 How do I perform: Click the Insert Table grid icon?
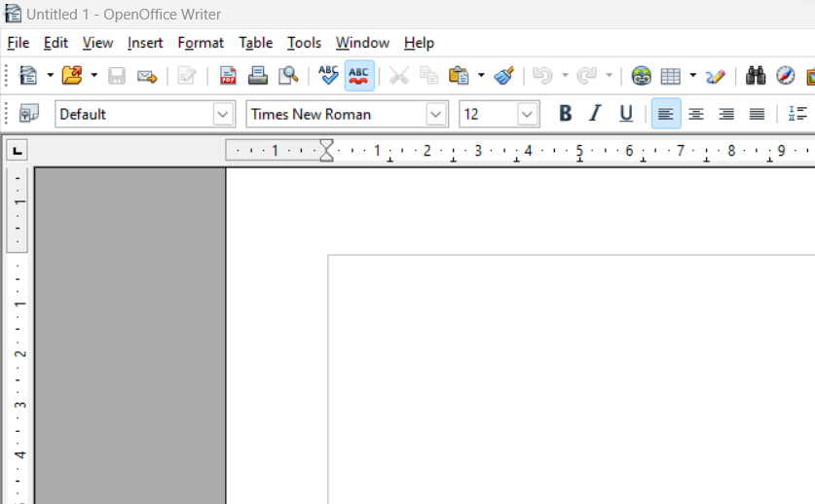[671, 77]
